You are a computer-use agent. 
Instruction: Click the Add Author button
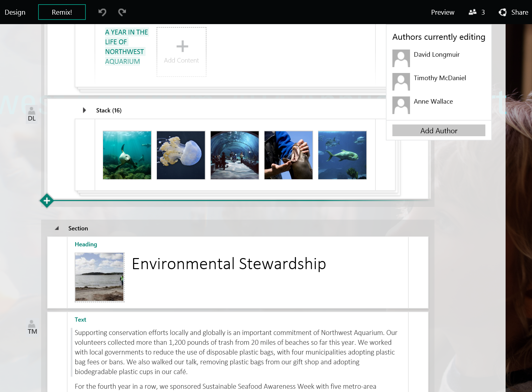[438, 130]
